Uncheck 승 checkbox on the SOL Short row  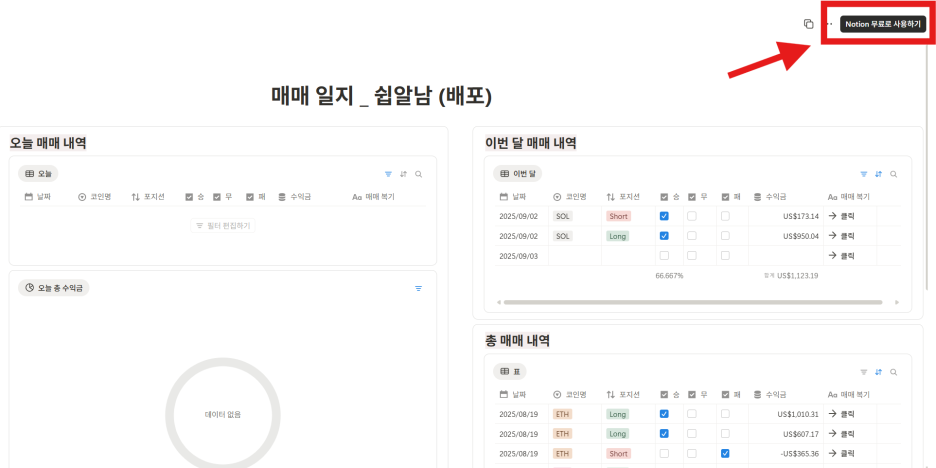coord(664,216)
